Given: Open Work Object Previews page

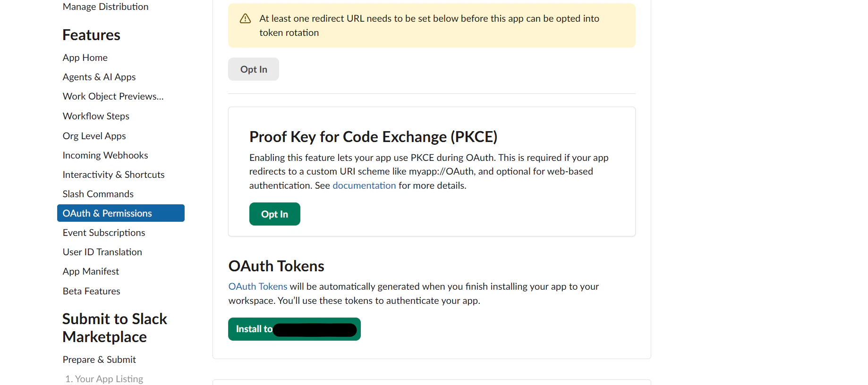Looking at the screenshot, I should pos(113,96).
